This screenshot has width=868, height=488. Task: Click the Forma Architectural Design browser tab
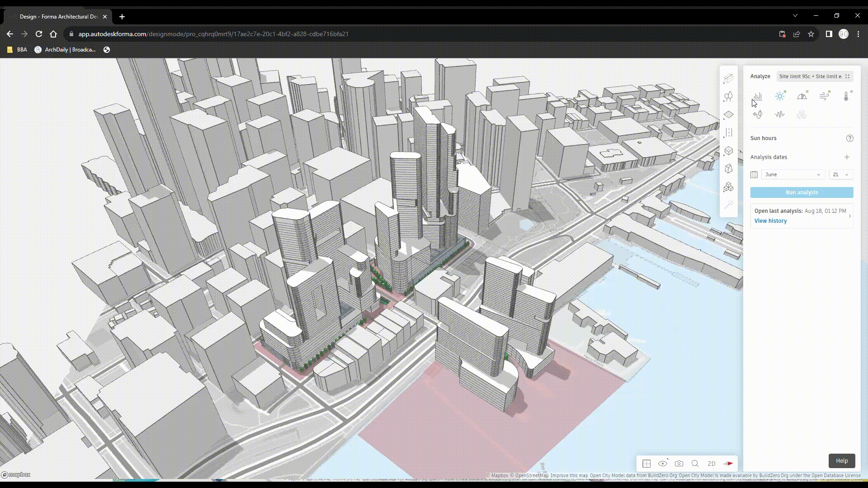[59, 17]
